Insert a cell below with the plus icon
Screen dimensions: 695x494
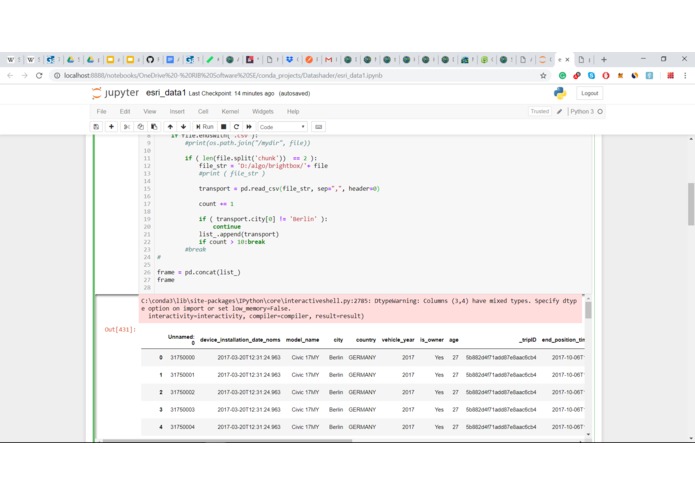tap(111, 127)
